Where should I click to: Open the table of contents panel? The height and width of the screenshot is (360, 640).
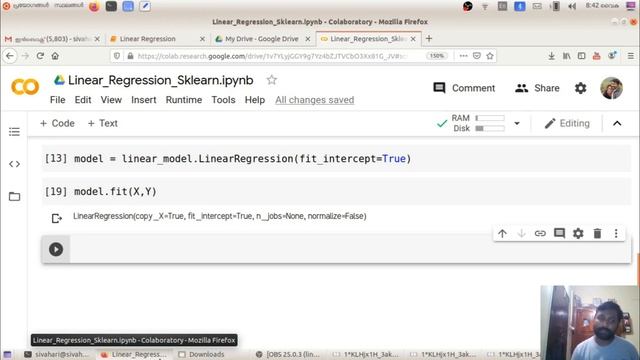[14, 132]
